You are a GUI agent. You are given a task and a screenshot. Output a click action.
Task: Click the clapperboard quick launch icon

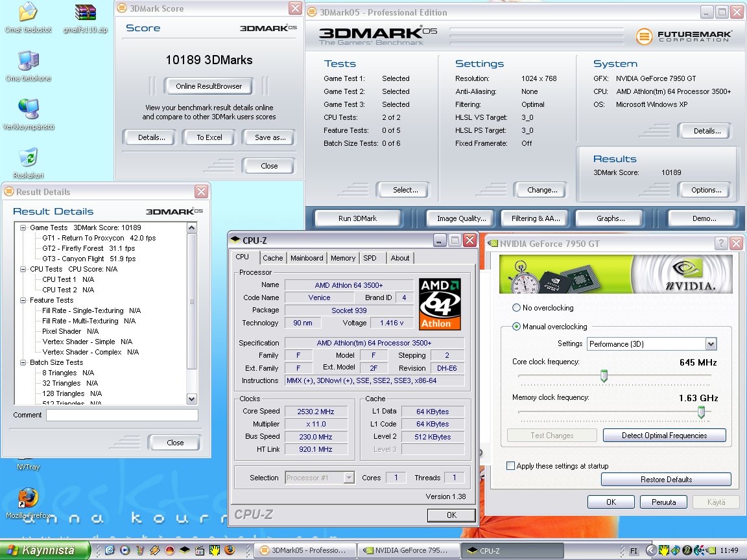(x=200, y=550)
